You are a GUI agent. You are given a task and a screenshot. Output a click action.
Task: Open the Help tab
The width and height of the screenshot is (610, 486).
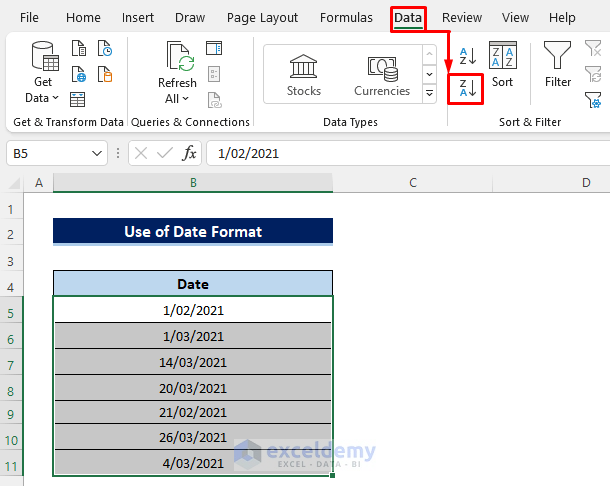coord(562,18)
